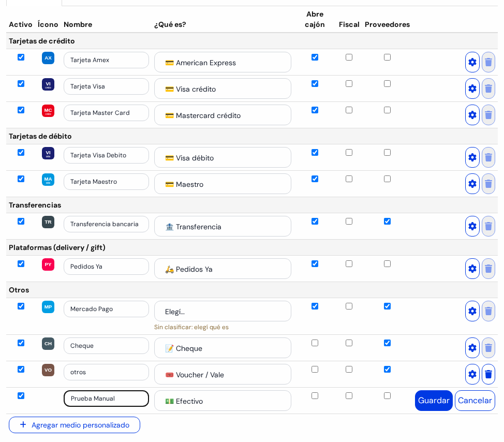Viewport: 504px width, 442px height.
Task: Open the Transferencia type dropdown
Action: pos(223,226)
